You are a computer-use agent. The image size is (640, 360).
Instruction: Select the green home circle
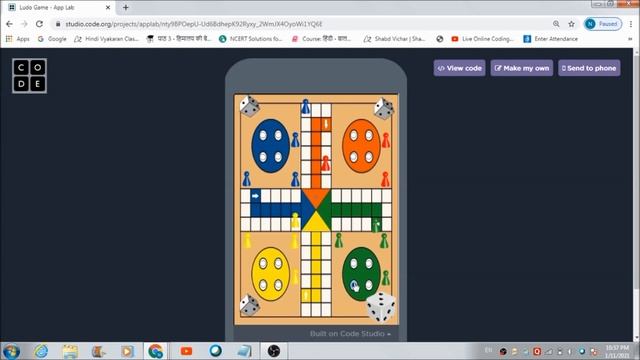click(362, 274)
